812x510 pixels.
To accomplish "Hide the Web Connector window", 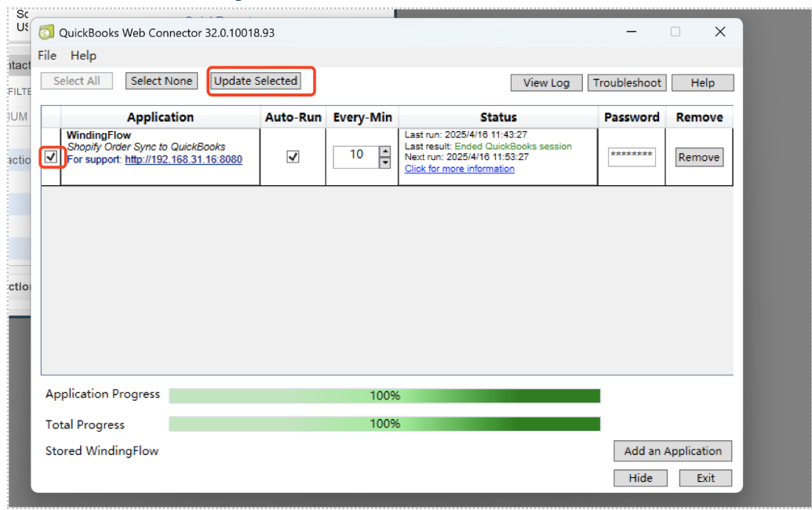I will coord(641,478).
